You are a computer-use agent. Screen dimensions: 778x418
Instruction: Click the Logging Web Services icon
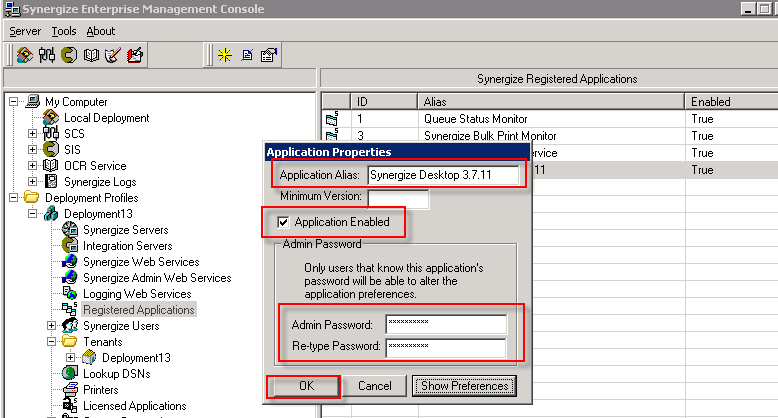point(70,293)
